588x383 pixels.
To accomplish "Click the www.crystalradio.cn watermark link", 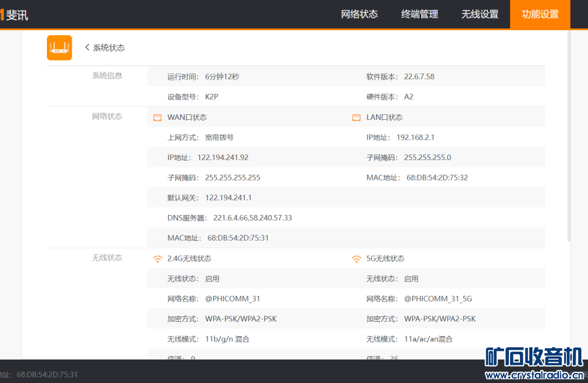I will coord(533,373).
